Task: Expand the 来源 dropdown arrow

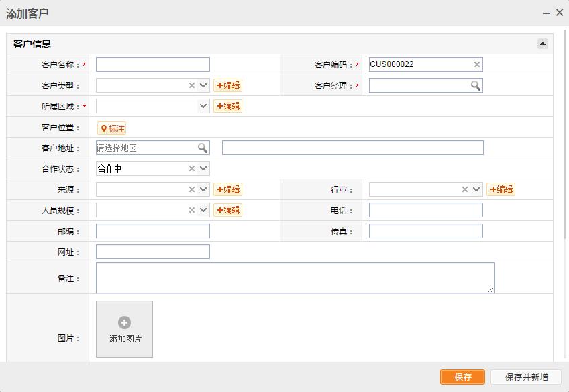Action: point(203,189)
